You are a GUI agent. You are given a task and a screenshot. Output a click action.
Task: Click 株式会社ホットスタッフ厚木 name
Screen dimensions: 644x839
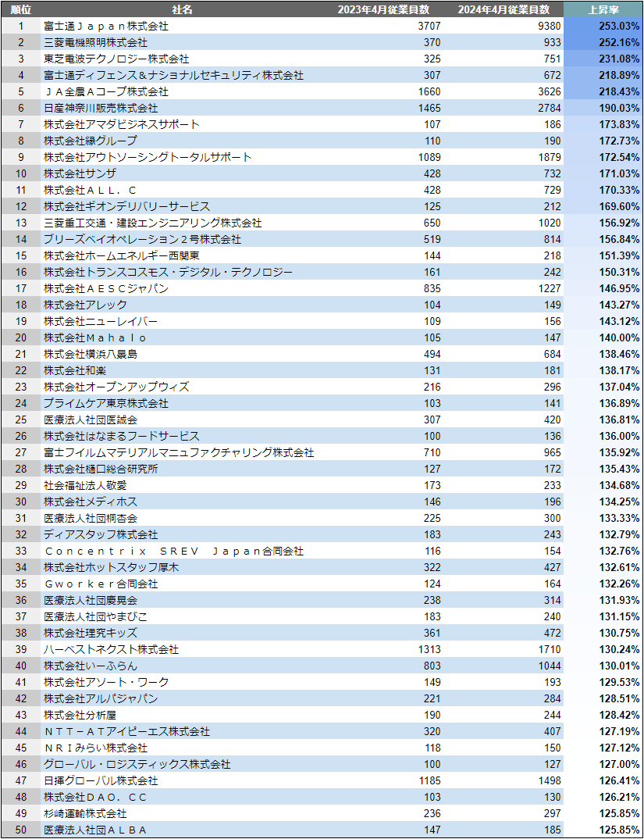[112, 568]
